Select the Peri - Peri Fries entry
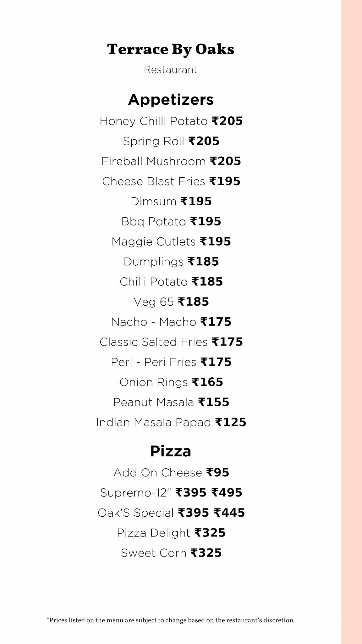This screenshot has height=644, width=362. click(171, 362)
